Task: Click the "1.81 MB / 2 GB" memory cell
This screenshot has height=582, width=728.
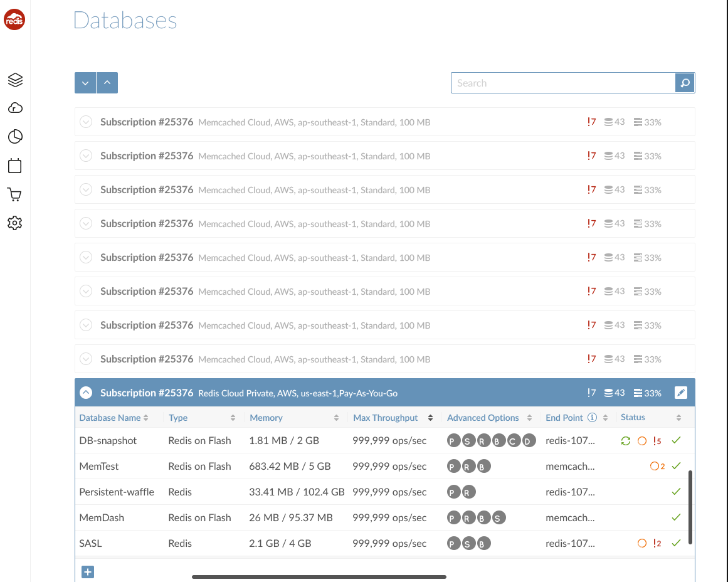Action: coord(284,440)
